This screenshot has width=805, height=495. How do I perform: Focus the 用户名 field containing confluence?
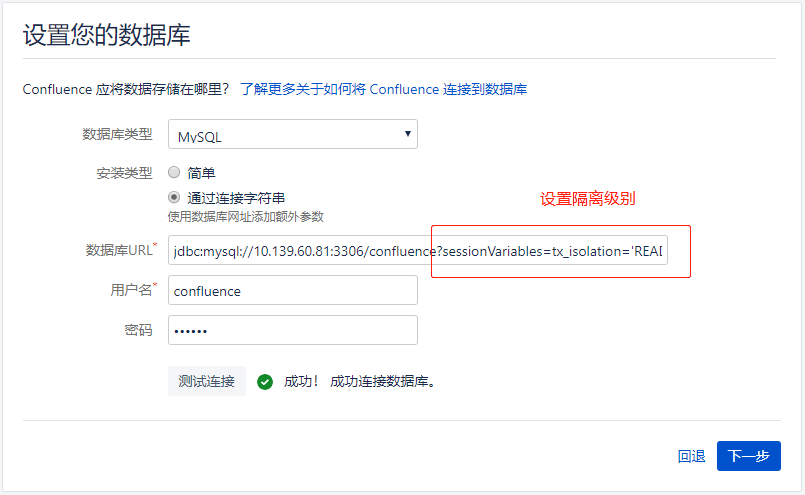click(x=292, y=290)
